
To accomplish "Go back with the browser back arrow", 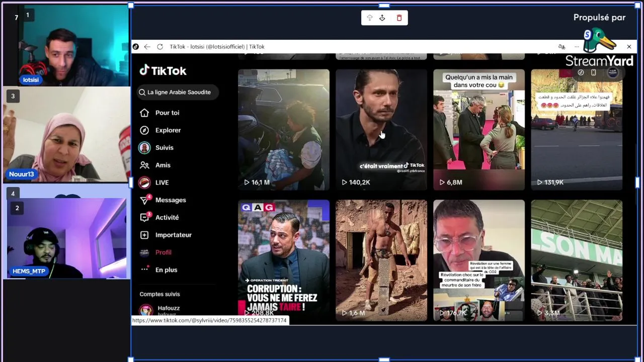I will pos(147,47).
